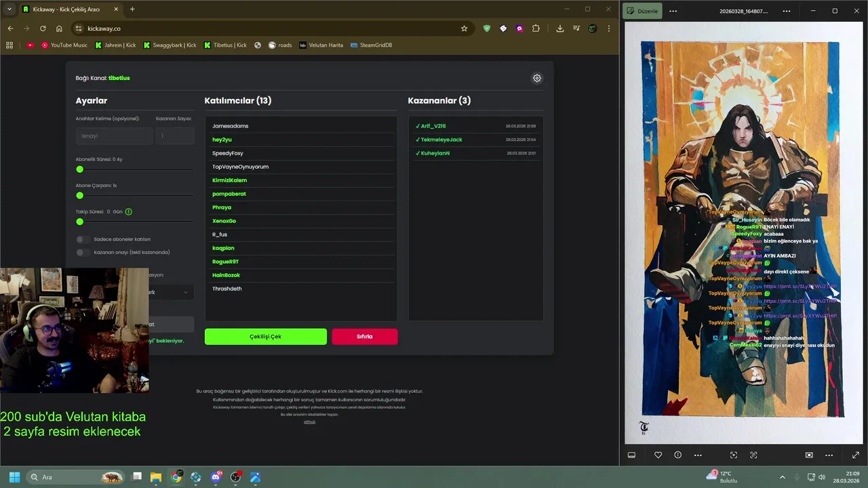Viewport: 868px width, 488px height.
Task: Open SteamGridDB bookmark
Action: pos(371,45)
